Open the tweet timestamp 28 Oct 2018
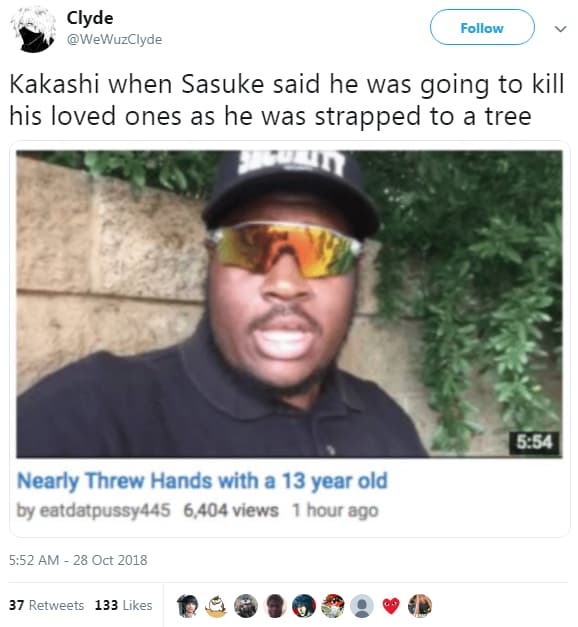578x627 pixels. (x=78, y=560)
